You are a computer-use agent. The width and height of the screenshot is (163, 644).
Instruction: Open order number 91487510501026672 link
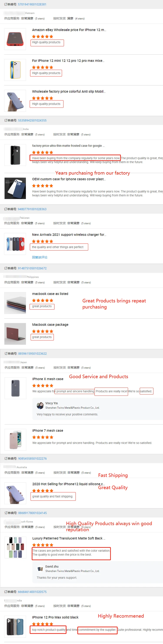tap(32, 268)
